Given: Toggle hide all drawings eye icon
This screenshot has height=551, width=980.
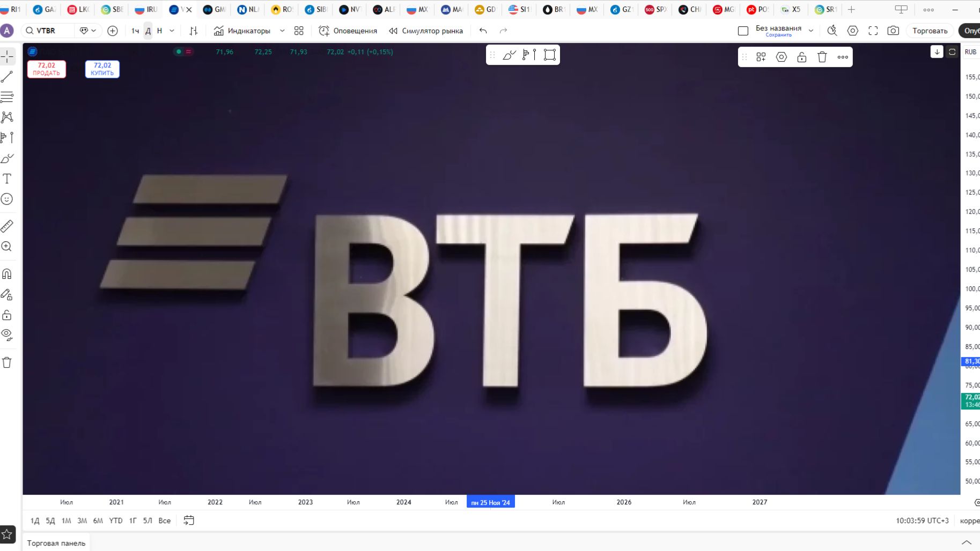Looking at the screenshot, I should (7, 335).
